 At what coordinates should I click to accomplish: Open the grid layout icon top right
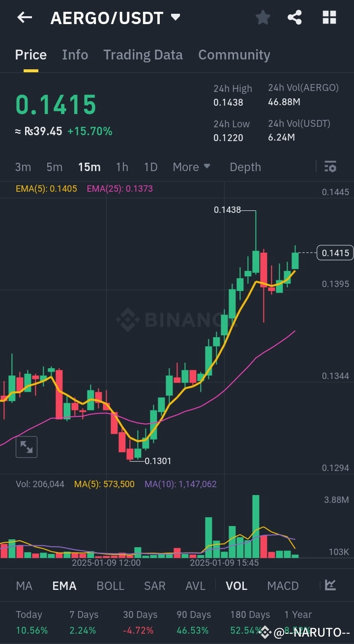(x=328, y=17)
